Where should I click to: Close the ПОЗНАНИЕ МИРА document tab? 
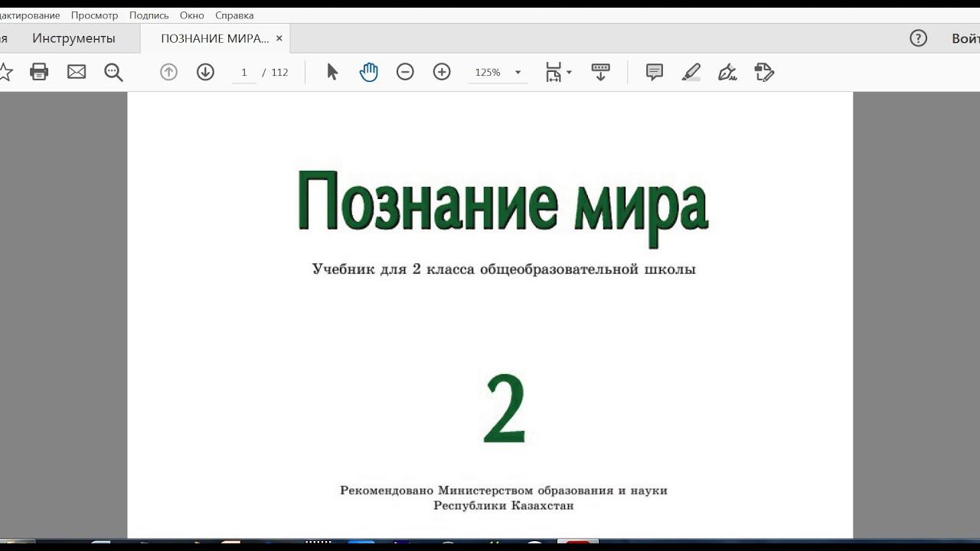point(279,38)
